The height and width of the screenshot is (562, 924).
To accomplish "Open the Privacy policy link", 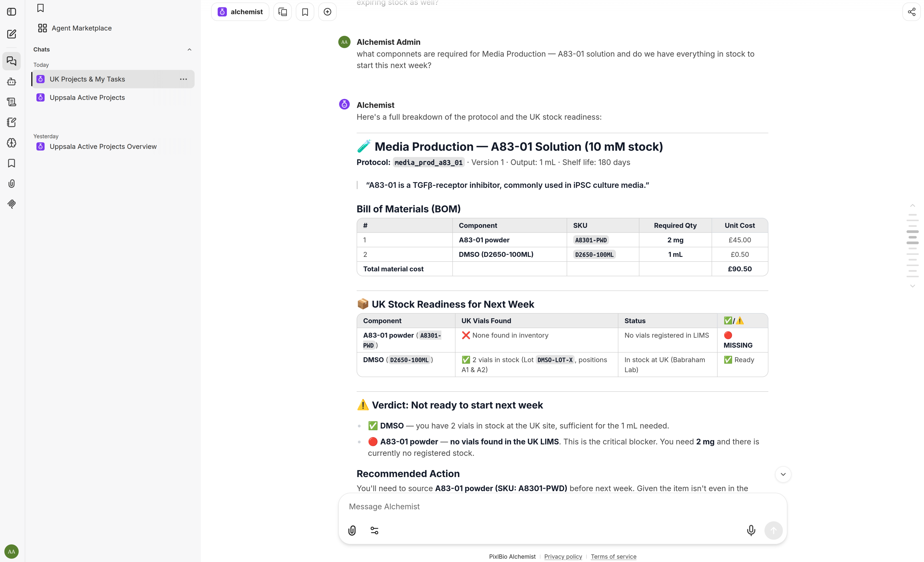I will [x=563, y=556].
